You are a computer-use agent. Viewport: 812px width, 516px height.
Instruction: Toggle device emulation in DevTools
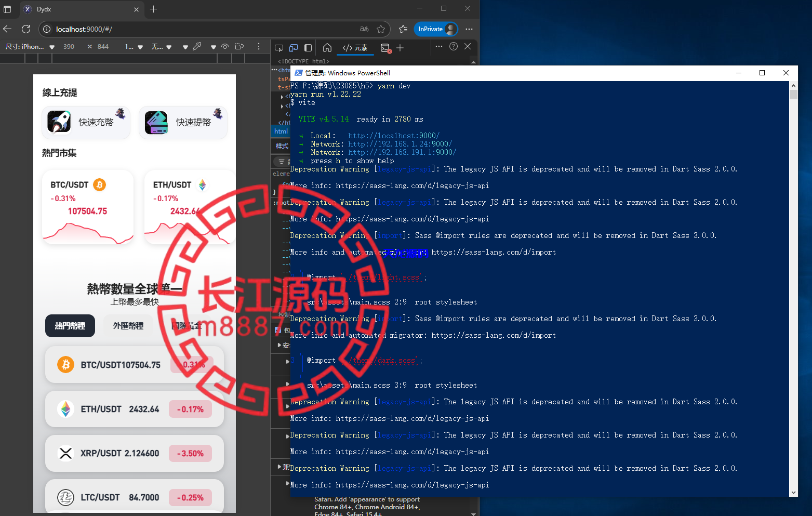click(294, 48)
